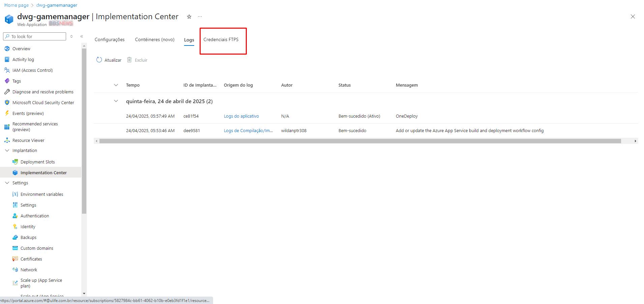This screenshot has width=644, height=304.
Task: Collapse the Settings sidebar group
Action: click(7, 183)
